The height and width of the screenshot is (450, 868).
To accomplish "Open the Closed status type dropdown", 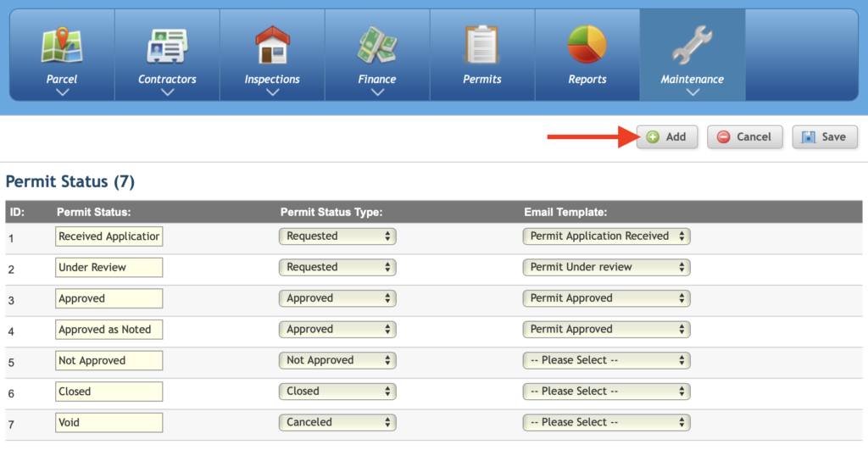I will coord(337,392).
